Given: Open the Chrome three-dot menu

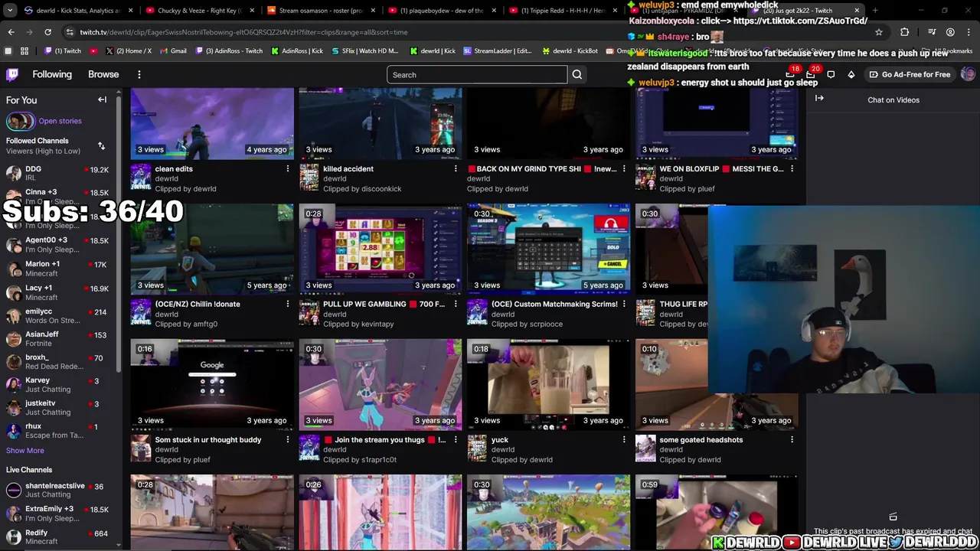Looking at the screenshot, I should 969,32.
